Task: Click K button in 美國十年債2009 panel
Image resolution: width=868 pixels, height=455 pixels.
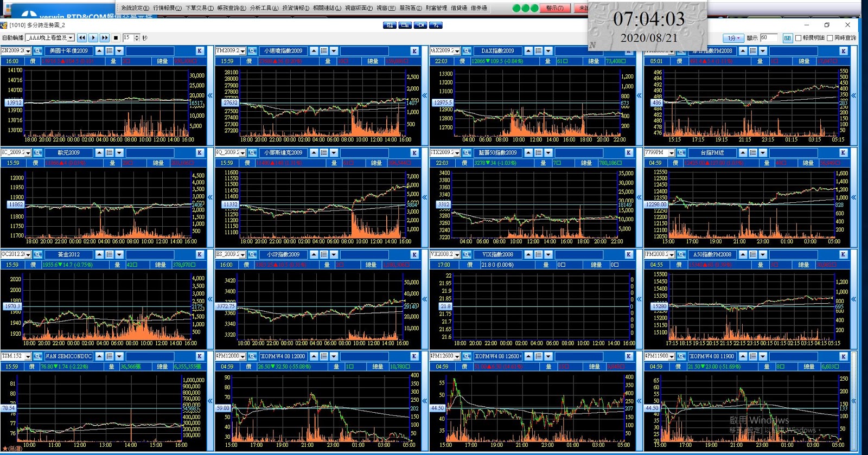Action: click(x=200, y=51)
